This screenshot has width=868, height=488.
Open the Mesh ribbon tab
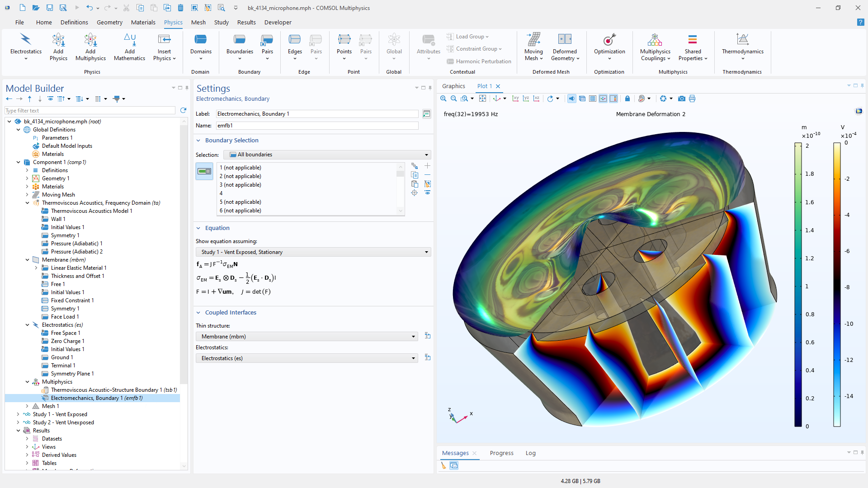198,22
